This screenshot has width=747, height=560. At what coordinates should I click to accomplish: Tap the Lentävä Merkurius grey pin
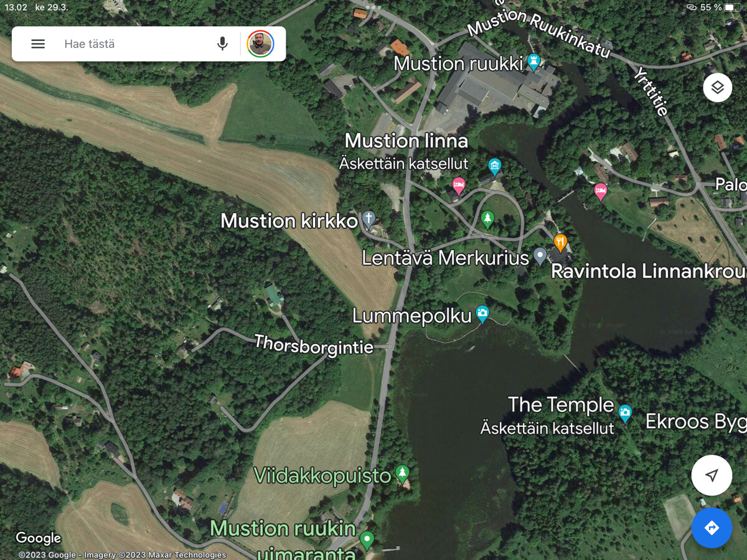[540, 255]
